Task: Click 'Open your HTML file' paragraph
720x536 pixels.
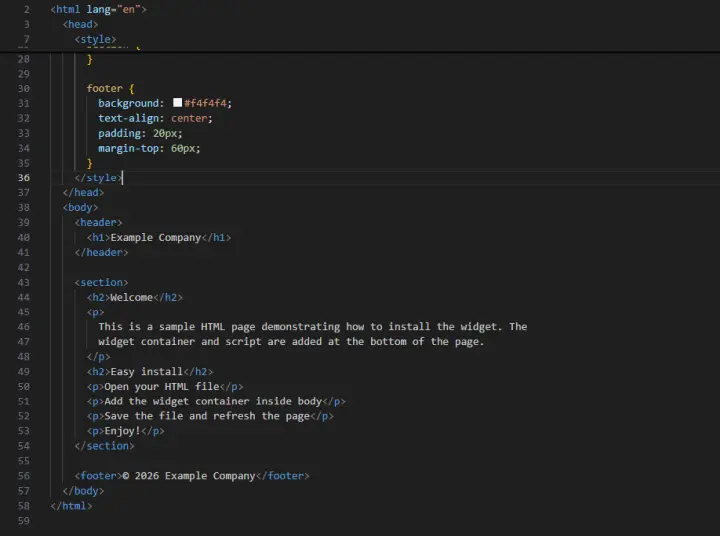Action: point(162,386)
